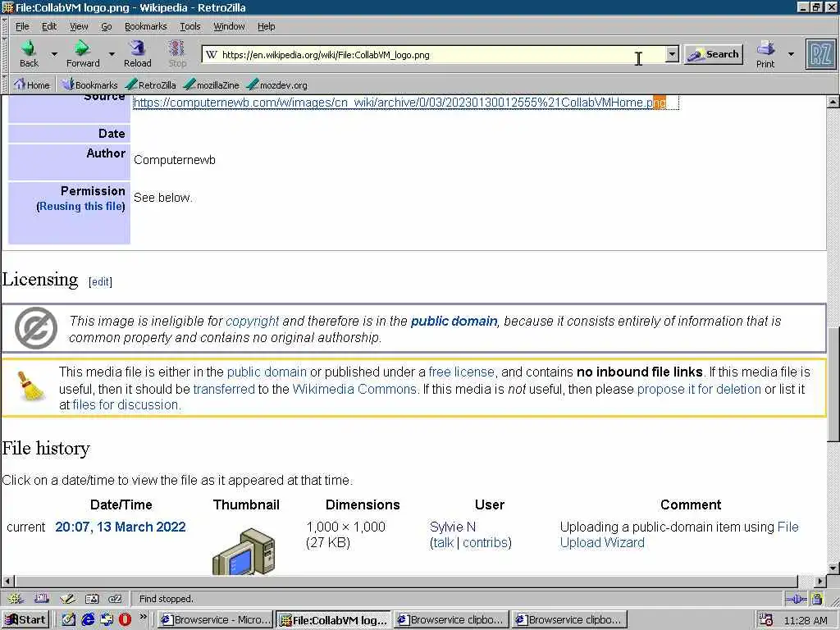Screen dimensions: 840x630
Task: Open the mozillaZine bookmark link
Action: coord(211,84)
